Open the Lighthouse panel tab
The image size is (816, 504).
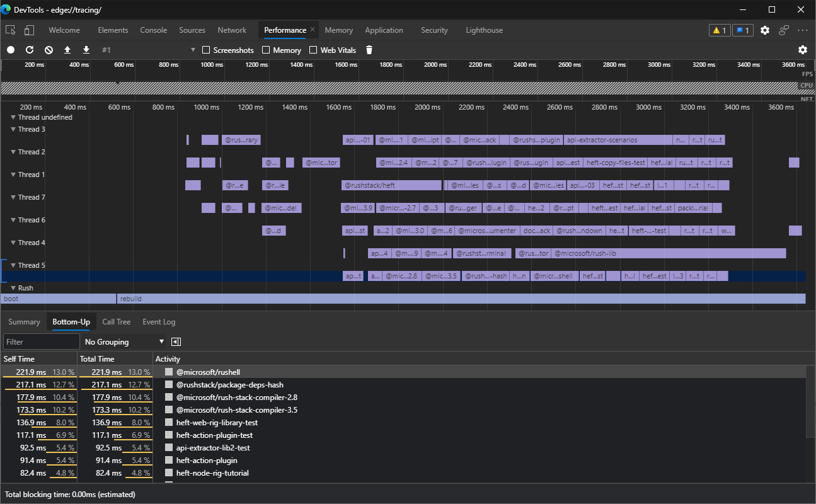click(x=485, y=30)
